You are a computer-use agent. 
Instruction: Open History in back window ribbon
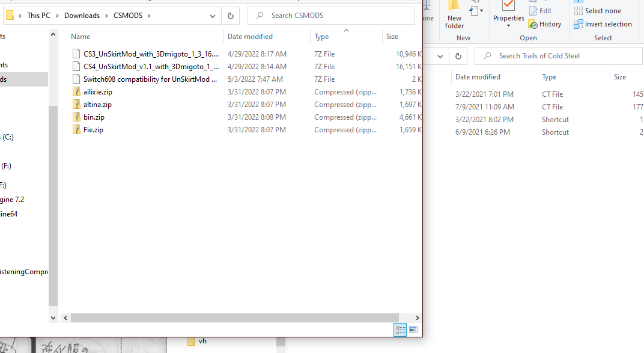[545, 24]
